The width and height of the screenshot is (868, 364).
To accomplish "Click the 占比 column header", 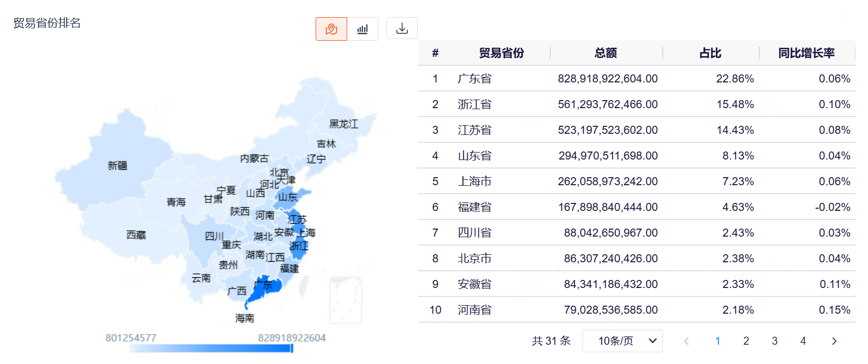I will [710, 53].
